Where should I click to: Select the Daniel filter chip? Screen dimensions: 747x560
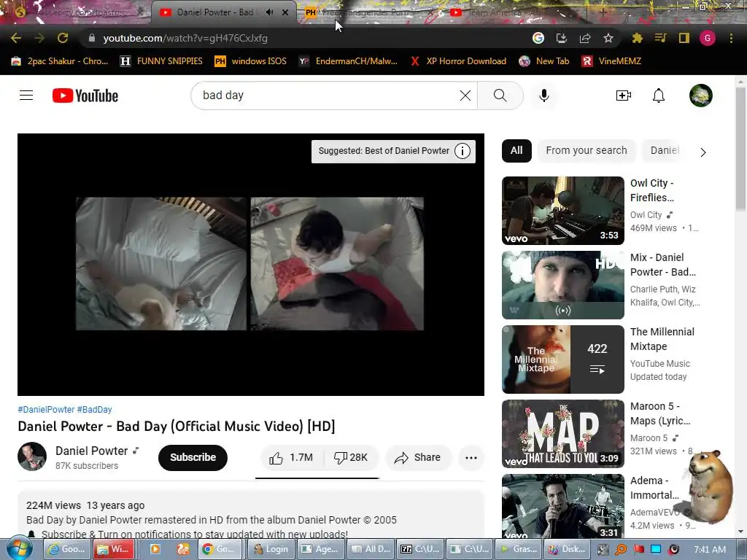click(664, 150)
